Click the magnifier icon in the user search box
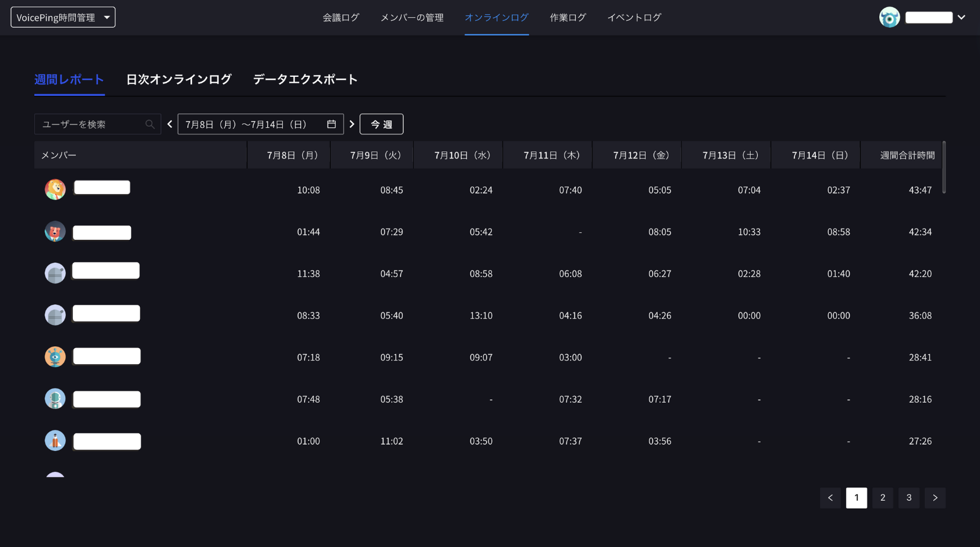Image resolution: width=980 pixels, height=547 pixels. point(150,124)
